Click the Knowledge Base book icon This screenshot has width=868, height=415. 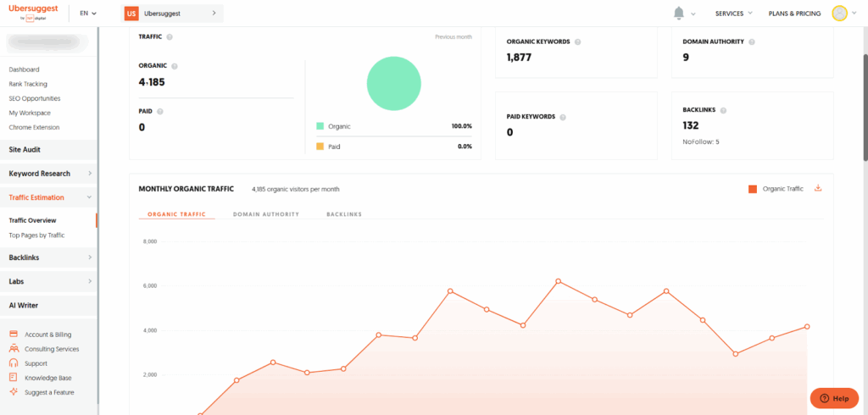(14, 378)
